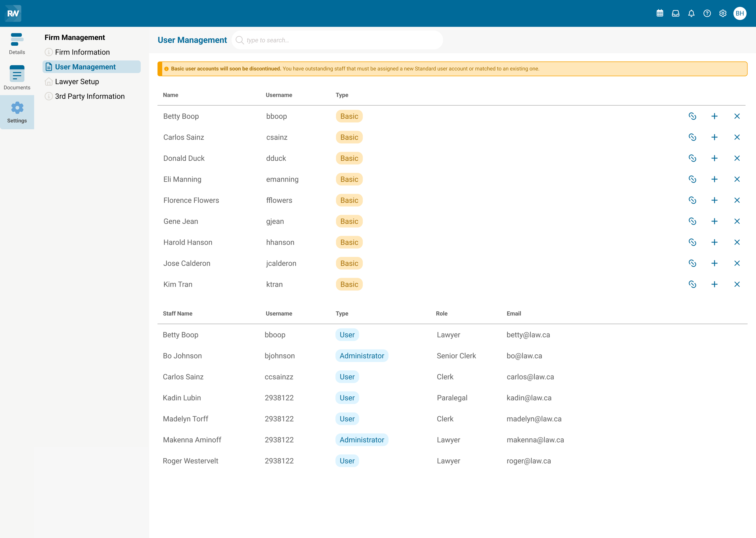Open Firm Information menu item
This screenshot has height=538, width=756.
tap(82, 52)
